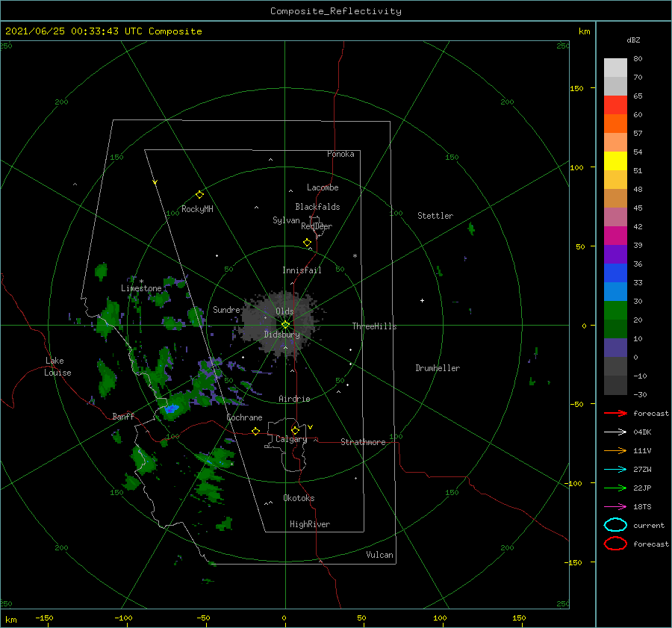This screenshot has height=628, width=672.
Task: Click the Lacombe city label
Action: (x=323, y=187)
